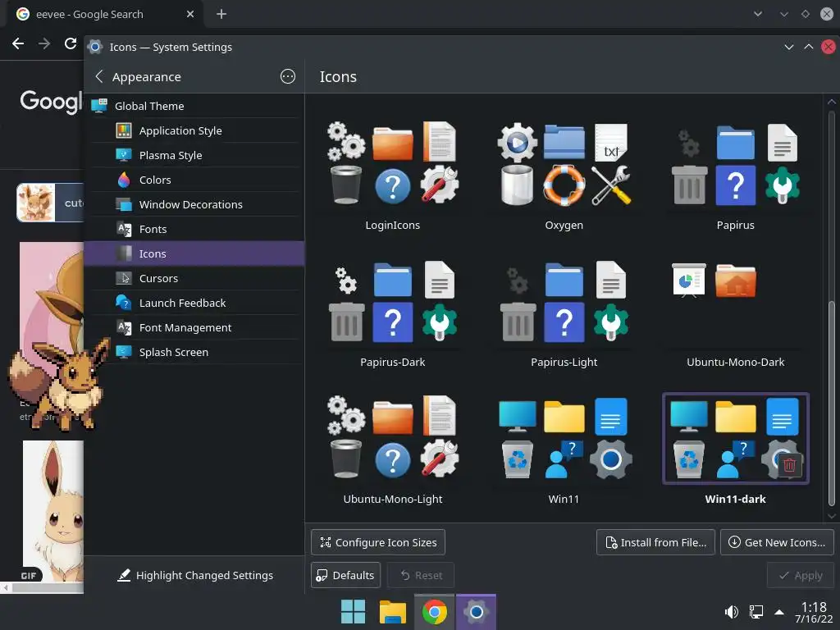Open the Colors settings page
This screenshot has height=630, width=840.
(194, 180)
